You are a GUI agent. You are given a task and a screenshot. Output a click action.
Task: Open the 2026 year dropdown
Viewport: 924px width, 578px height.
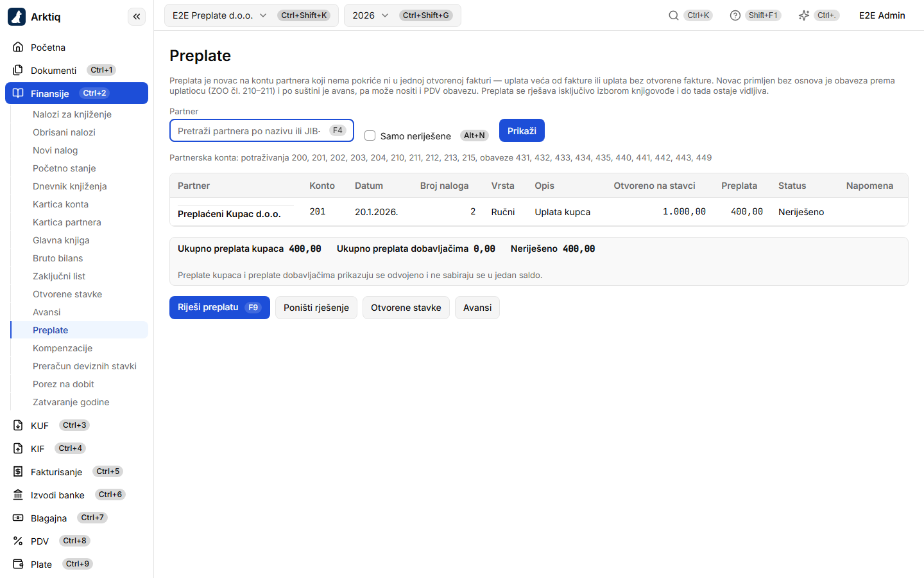pos(402,15)
